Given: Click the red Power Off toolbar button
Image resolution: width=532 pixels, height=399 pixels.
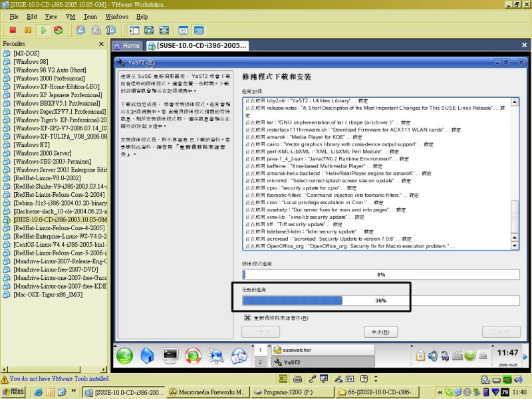Looking at the screenshot, I should point(13,30).
